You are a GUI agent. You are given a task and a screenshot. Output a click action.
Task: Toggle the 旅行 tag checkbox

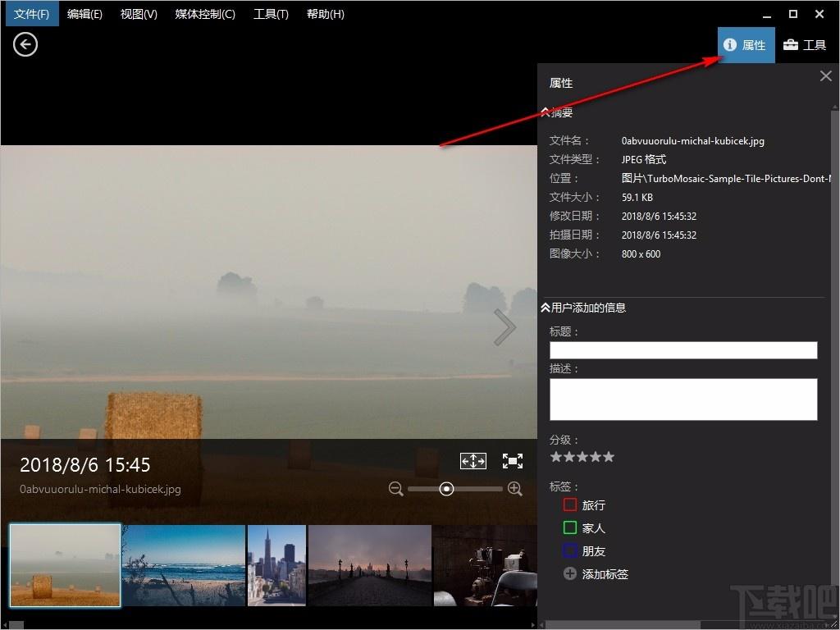point(570,504)
